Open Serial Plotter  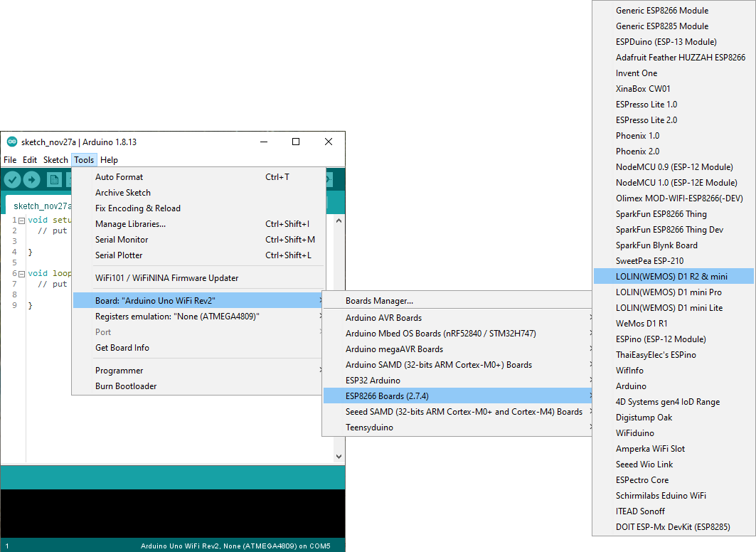198,255
